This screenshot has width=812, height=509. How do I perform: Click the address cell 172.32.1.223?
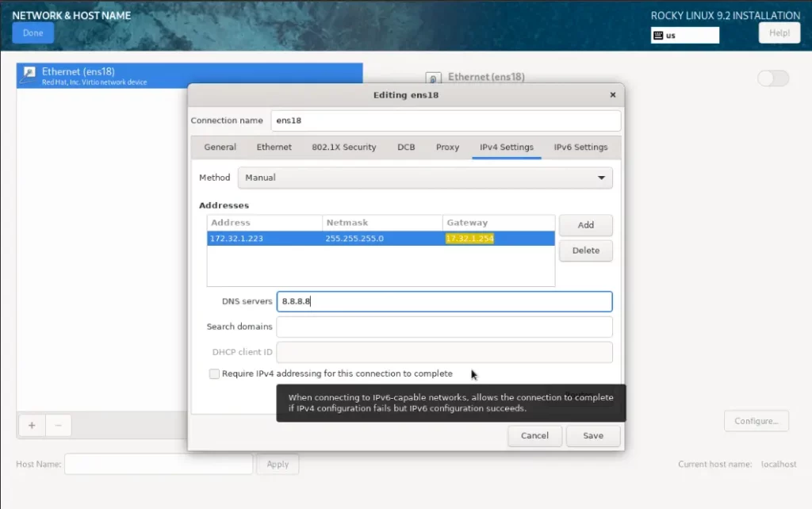pyautogui.click(x=264, y=238)
